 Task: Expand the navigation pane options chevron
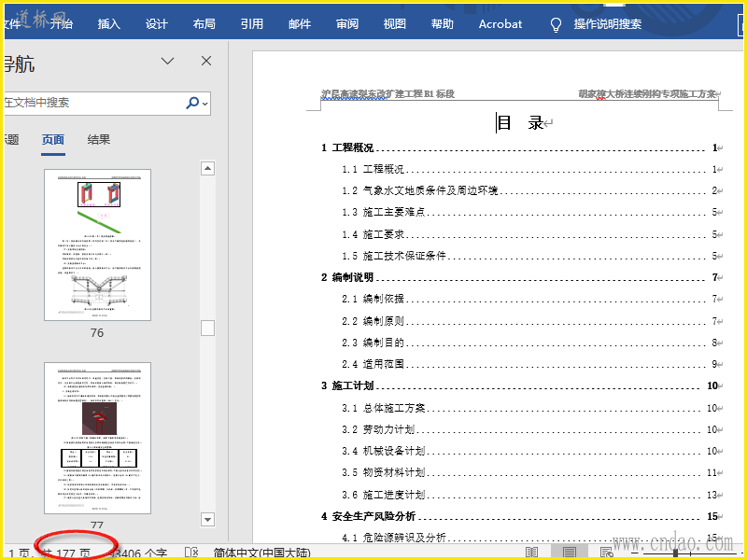[167, 61]
